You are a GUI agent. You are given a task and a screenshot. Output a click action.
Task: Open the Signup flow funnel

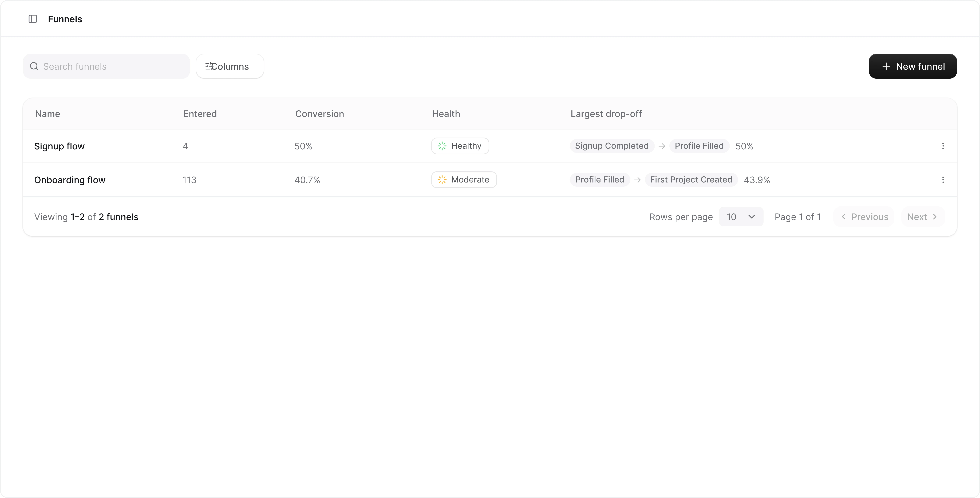[x=59, y=146]
